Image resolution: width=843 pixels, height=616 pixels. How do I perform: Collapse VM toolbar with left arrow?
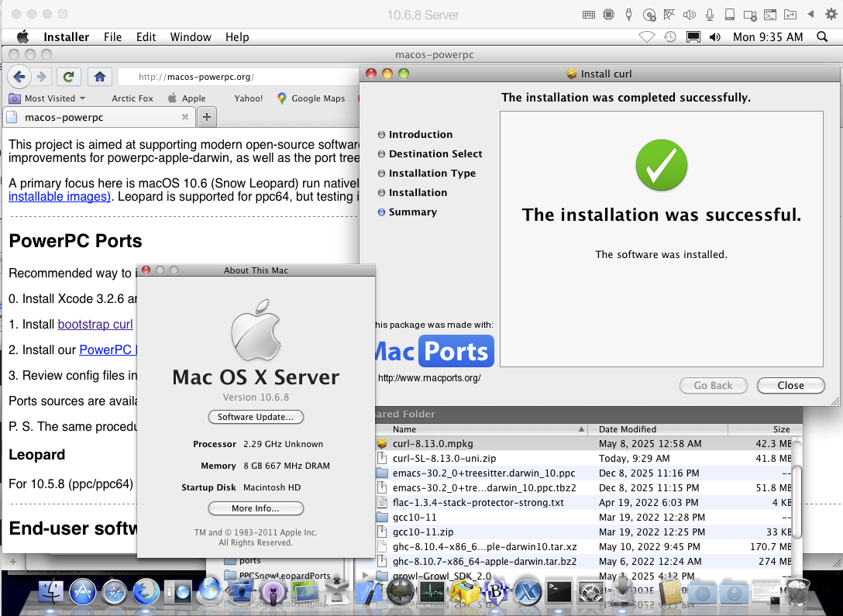810,15
